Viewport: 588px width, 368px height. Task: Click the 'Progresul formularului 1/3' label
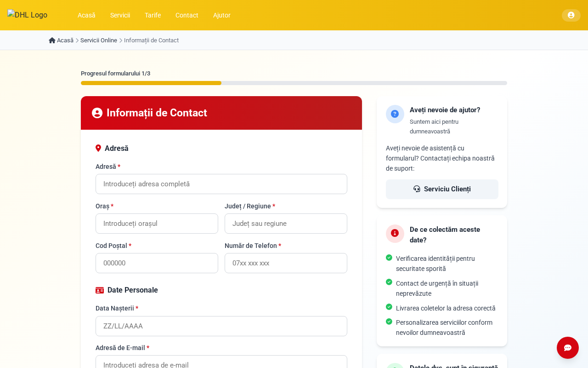point(115,74)
